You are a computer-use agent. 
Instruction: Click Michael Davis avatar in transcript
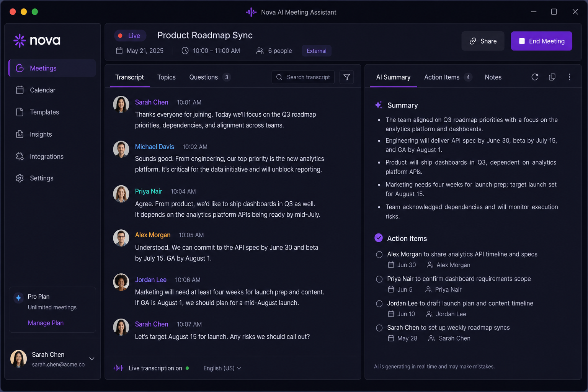(x=121, y=149)
